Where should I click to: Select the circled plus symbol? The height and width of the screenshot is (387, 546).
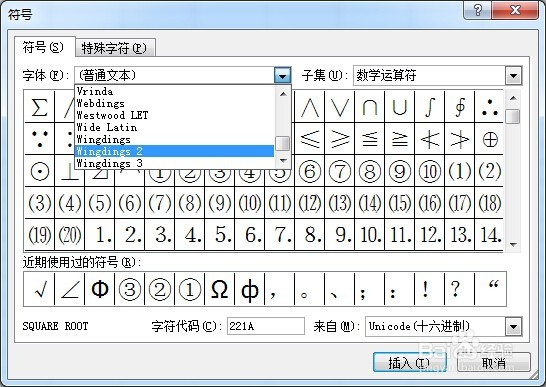click(489, 139)
